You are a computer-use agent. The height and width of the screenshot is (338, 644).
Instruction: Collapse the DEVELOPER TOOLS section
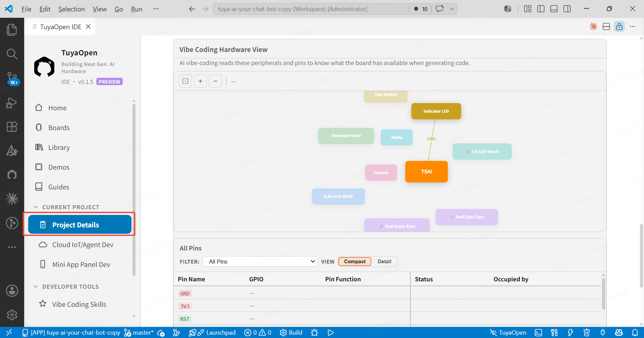66,287
